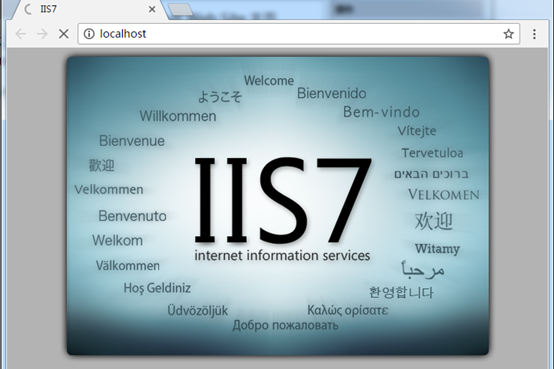The image size is (554, 369).
Task: Click the 'Välkommen' text
Action: 128,265
